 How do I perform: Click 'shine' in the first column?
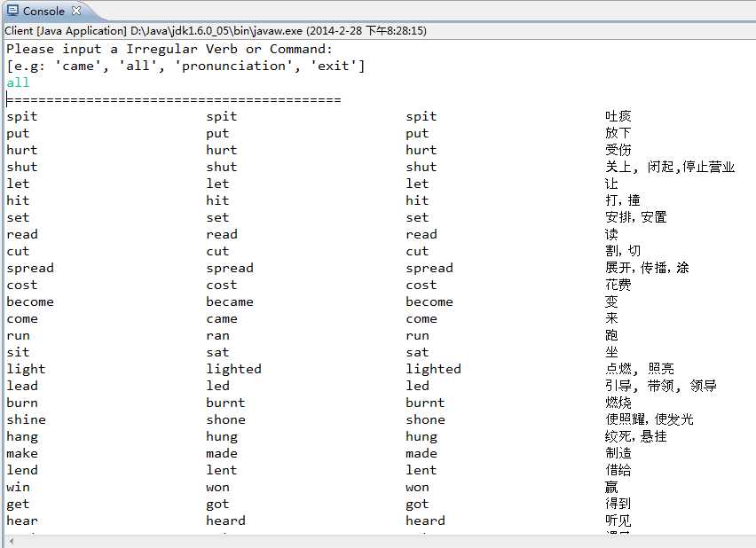[26, 419]
